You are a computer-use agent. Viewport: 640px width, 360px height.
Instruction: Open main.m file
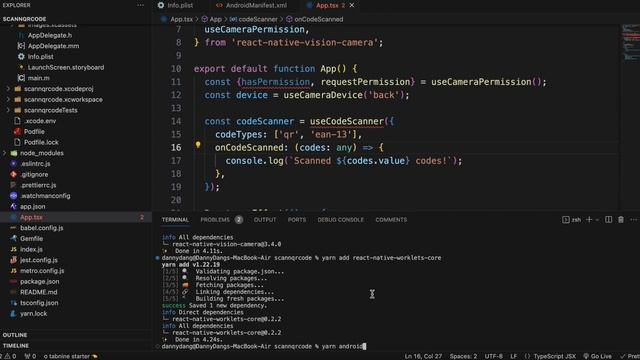38,78
